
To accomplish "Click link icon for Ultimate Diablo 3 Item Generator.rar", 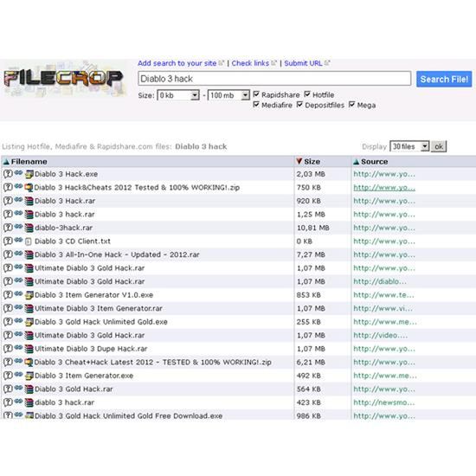I will point(18,307).
